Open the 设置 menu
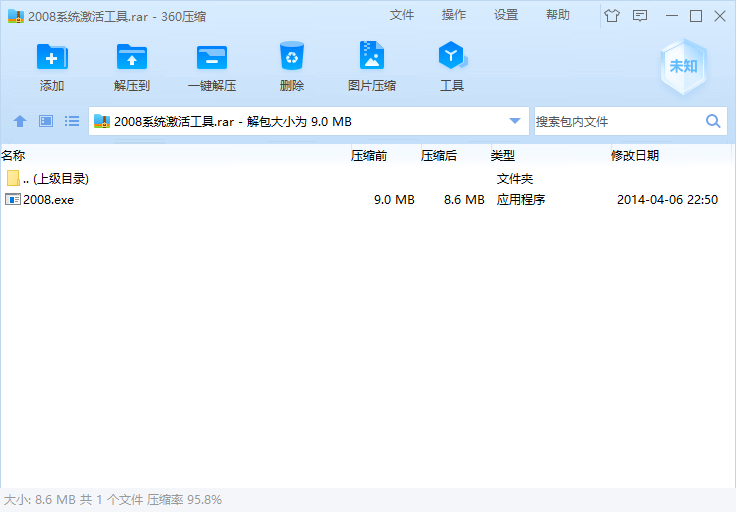736x512 pixels. click(506, 15)
